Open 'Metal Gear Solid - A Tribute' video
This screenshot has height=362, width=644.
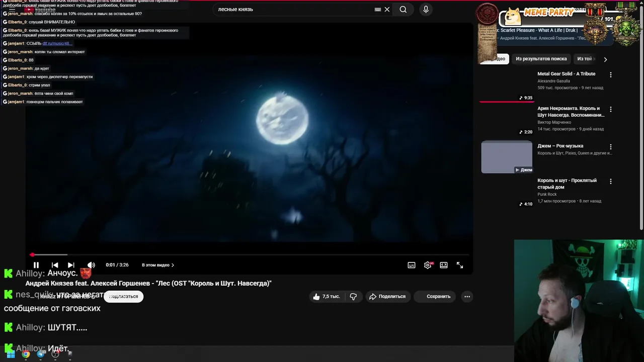566,74
